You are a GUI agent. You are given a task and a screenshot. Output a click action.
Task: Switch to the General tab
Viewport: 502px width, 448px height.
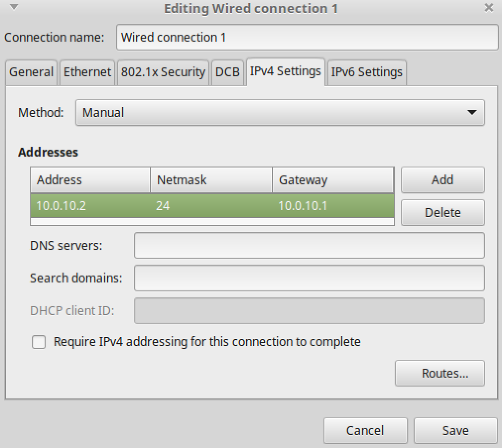pyautogui.click(x=31, y=72)
